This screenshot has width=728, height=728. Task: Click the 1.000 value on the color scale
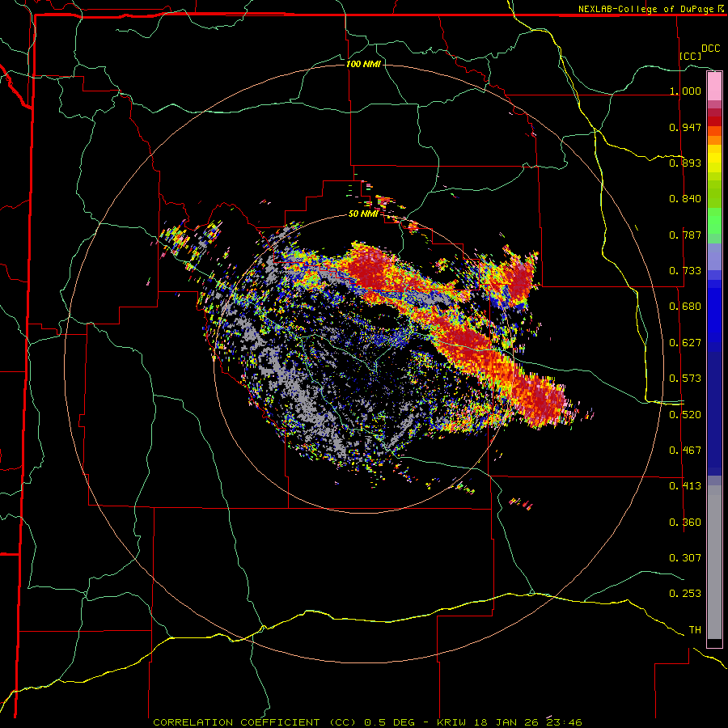coord(685,91)
